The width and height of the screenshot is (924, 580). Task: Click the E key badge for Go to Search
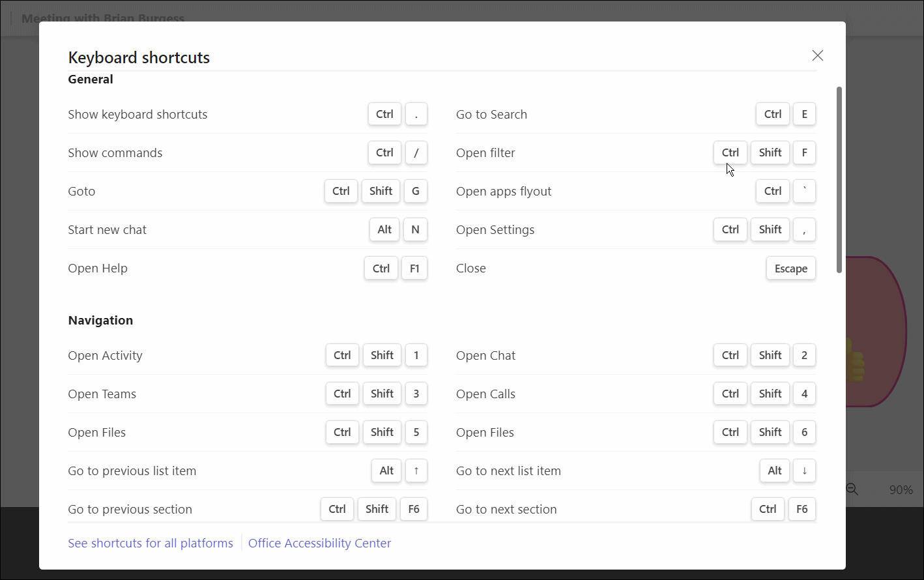coord(804,113)
